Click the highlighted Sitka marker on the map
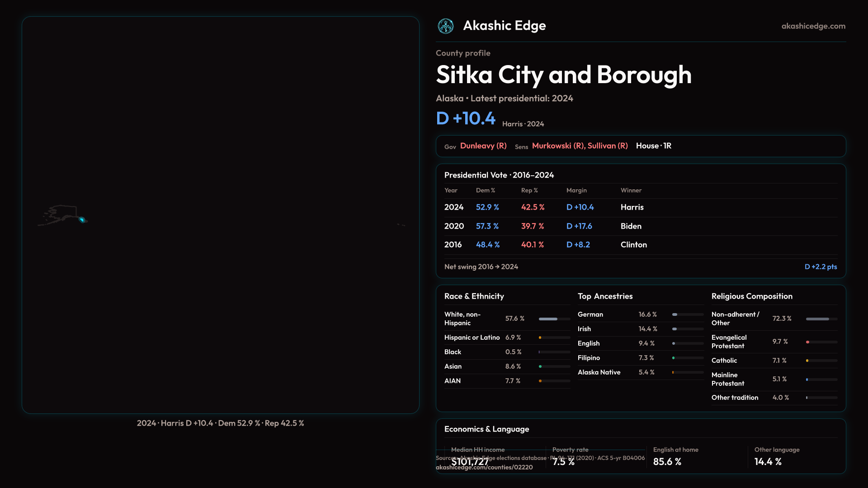 pos(82,220)
